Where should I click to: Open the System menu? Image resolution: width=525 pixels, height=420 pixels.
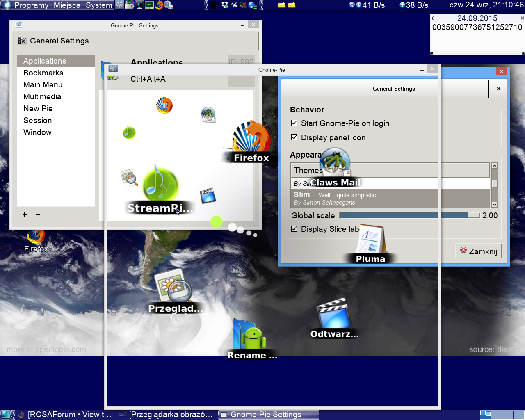[99, 5]
